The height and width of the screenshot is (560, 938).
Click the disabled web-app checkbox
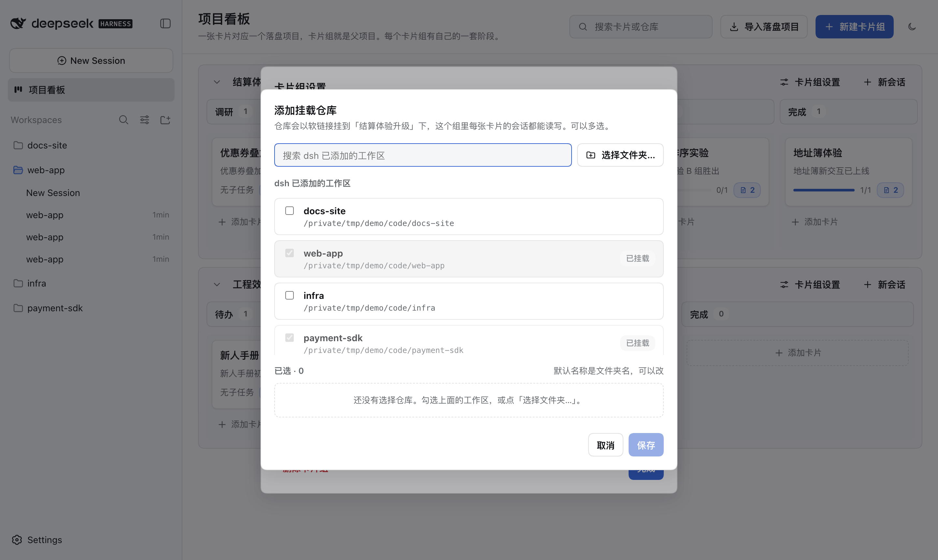pyautogui.click(x=290, y=253)
